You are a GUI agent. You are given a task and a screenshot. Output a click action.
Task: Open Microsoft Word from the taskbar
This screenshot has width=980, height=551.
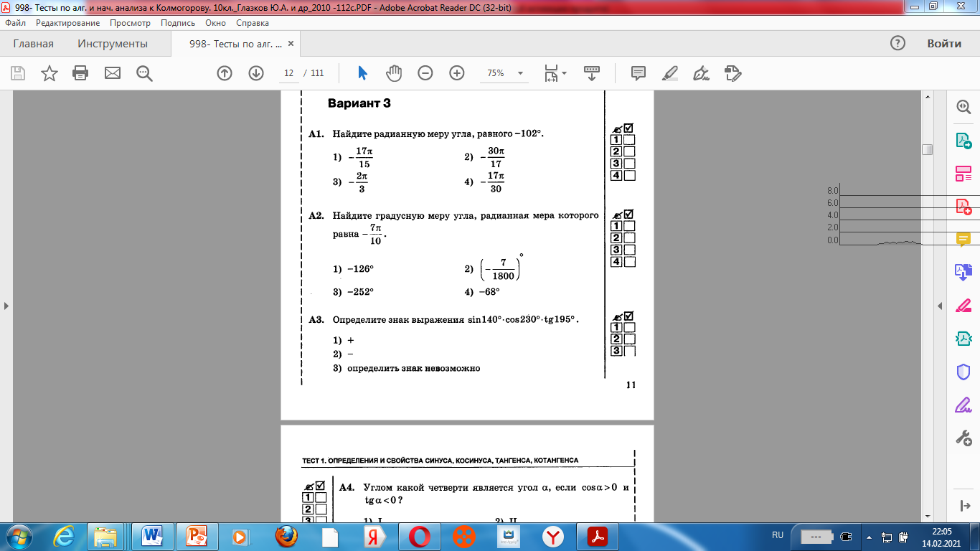[x=153, y=536]
